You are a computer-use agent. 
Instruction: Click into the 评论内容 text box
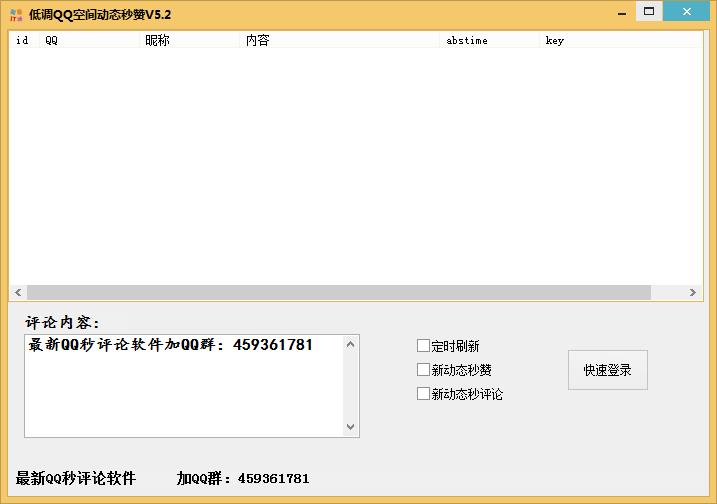coord(184,386)
